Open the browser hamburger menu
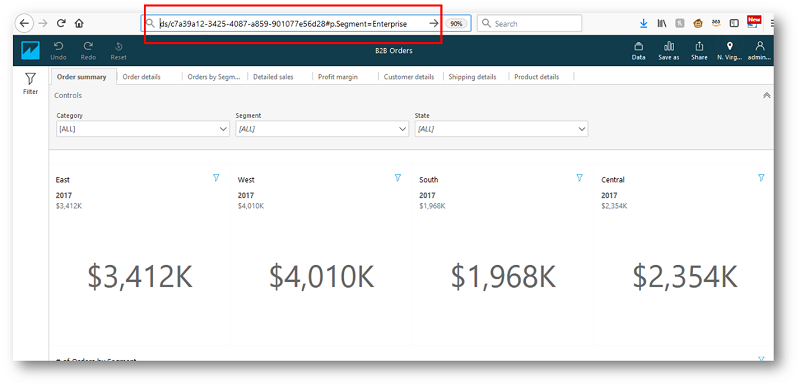 (x=771, y=23)
